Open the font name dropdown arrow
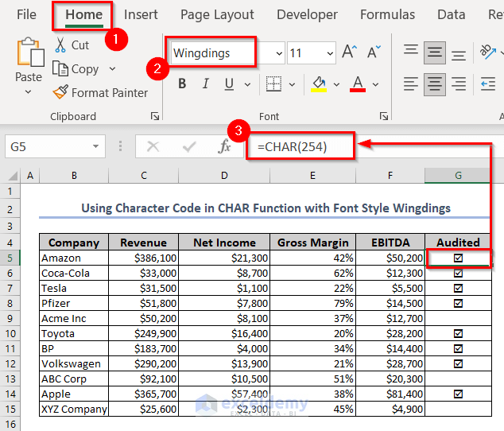The width and height of the screenshot is (504, 431). point(279,53)
